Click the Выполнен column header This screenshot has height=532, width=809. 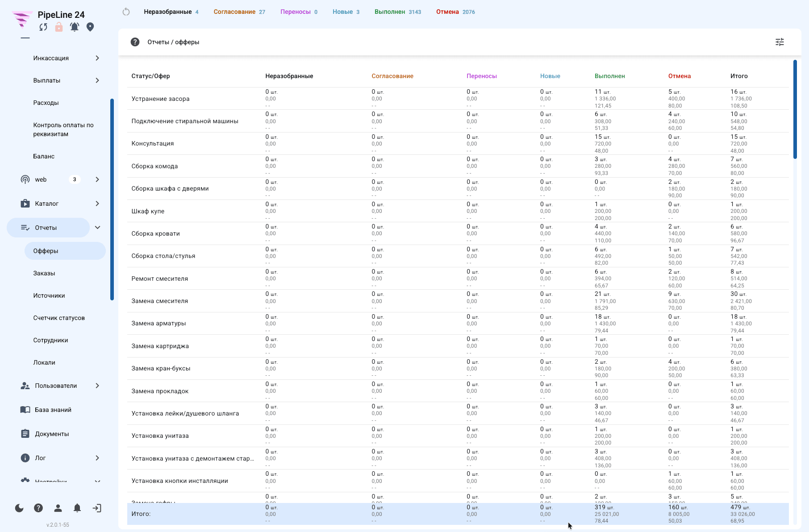(x=609, y=76)
